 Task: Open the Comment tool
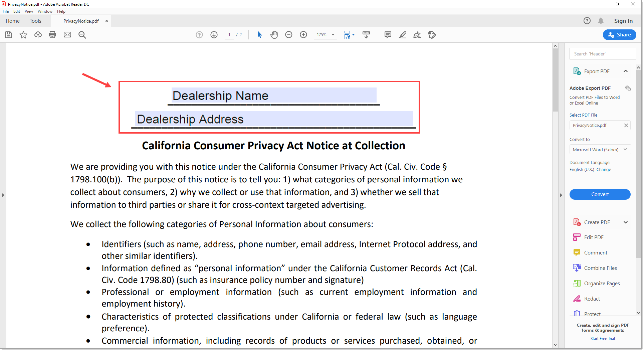(x=596, y=253)
